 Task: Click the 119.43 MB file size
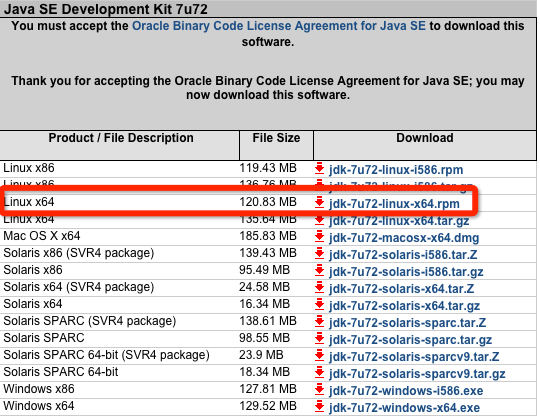point(268,168)
